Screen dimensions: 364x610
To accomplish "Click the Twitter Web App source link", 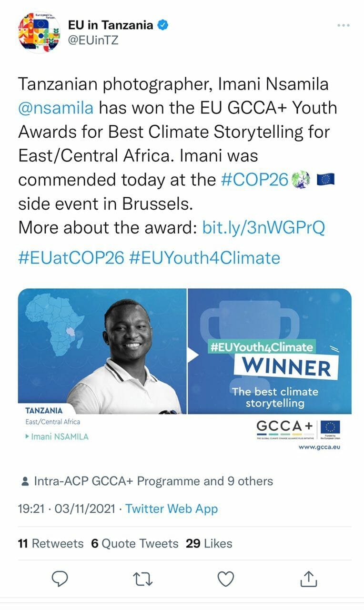I will tap(172, 509).
